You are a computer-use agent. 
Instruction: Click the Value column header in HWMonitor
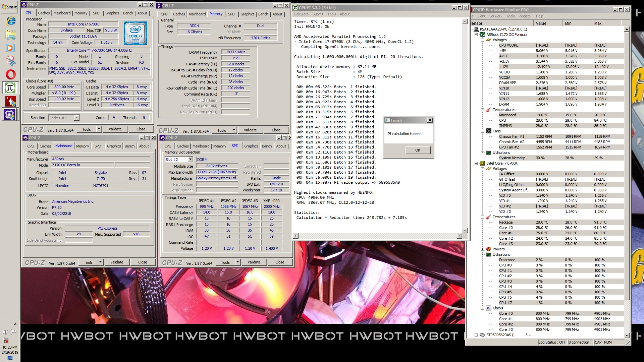(548, 23)
